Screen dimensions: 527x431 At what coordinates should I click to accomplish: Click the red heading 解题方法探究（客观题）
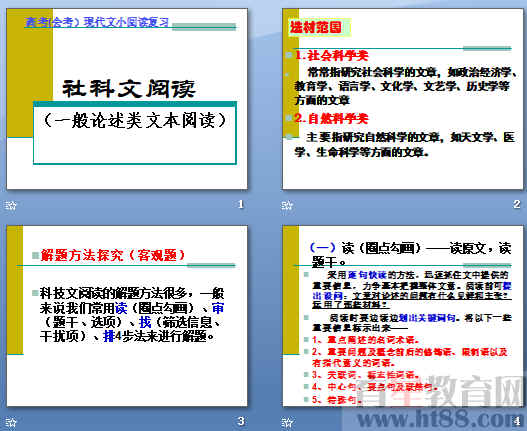point(113,255)
